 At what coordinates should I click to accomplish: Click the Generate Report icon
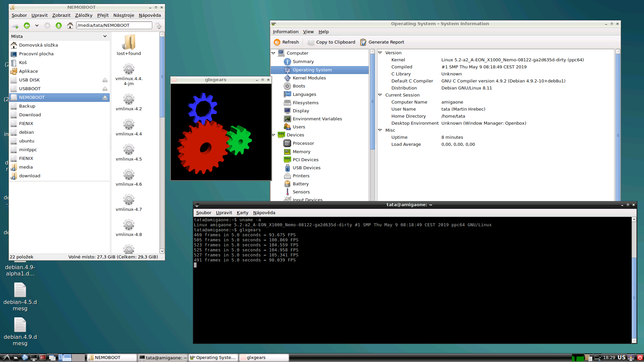[x=363, y=42]
